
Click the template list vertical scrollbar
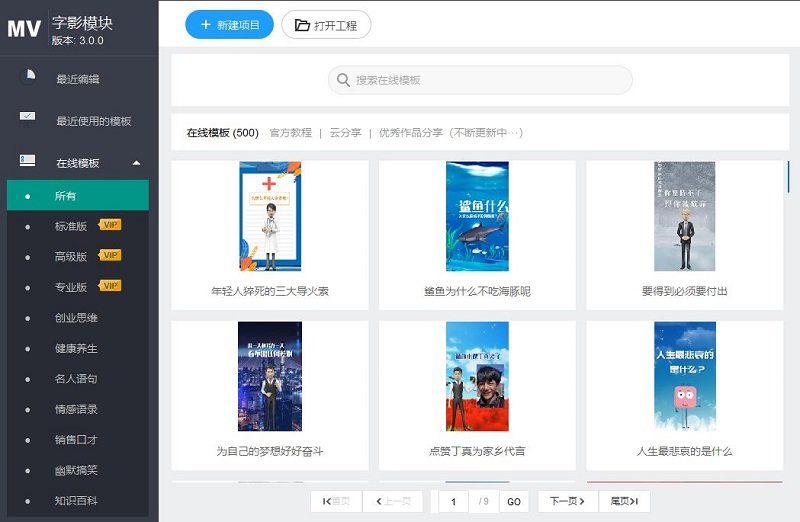[788, 177]
